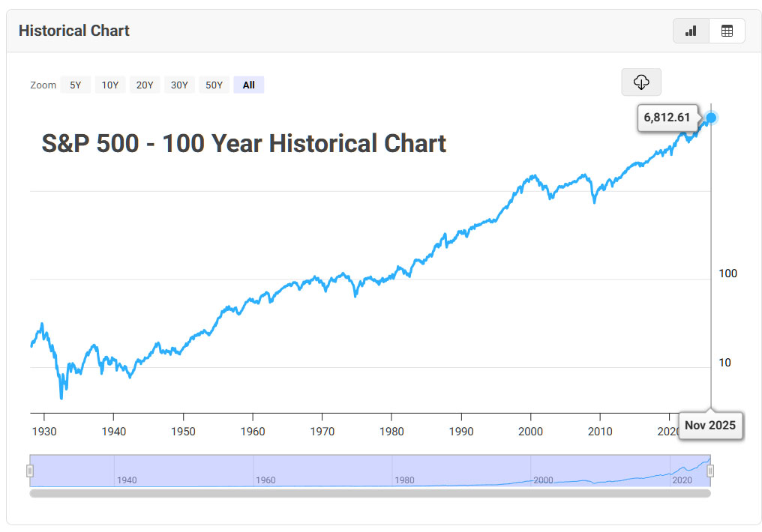Image resolution: width=762 pixels, height=532 pixels.
Task: Click the 1950 x-axis label
Action: [x=183, y=431]
